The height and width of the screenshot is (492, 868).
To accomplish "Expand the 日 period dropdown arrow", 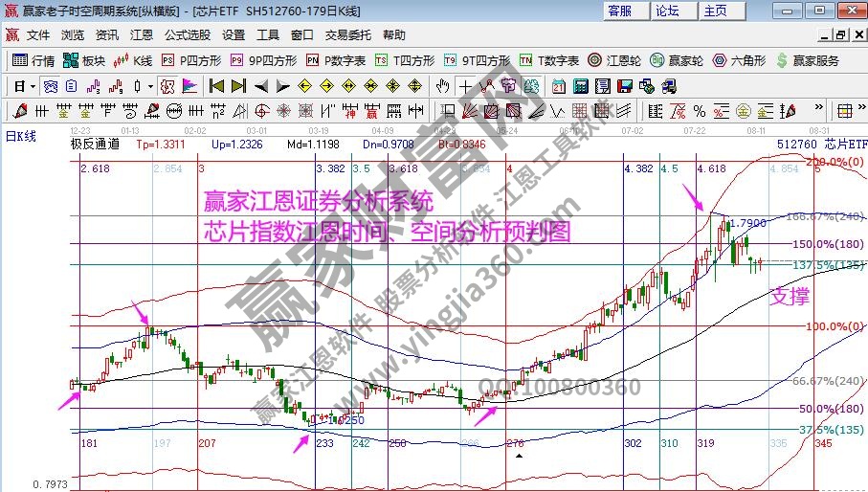I will click(32, 86).
